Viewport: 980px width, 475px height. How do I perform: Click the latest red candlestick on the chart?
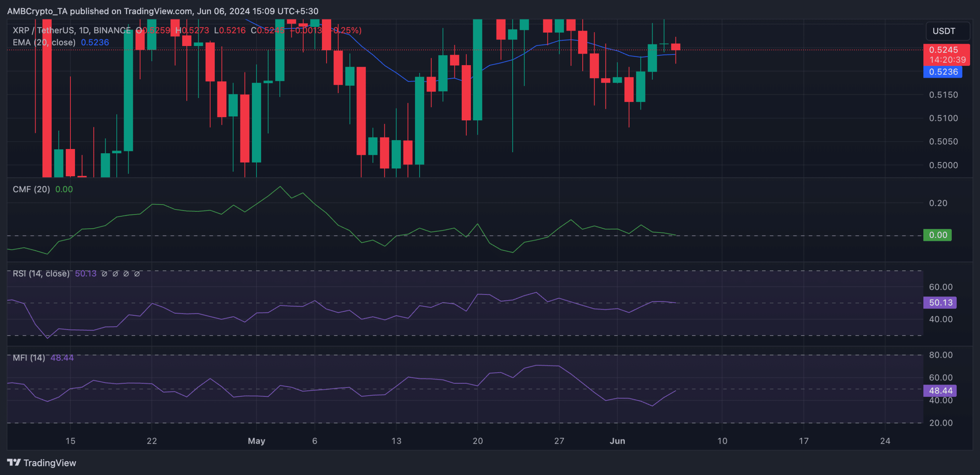pyautogui.click(x=676, y=47)
